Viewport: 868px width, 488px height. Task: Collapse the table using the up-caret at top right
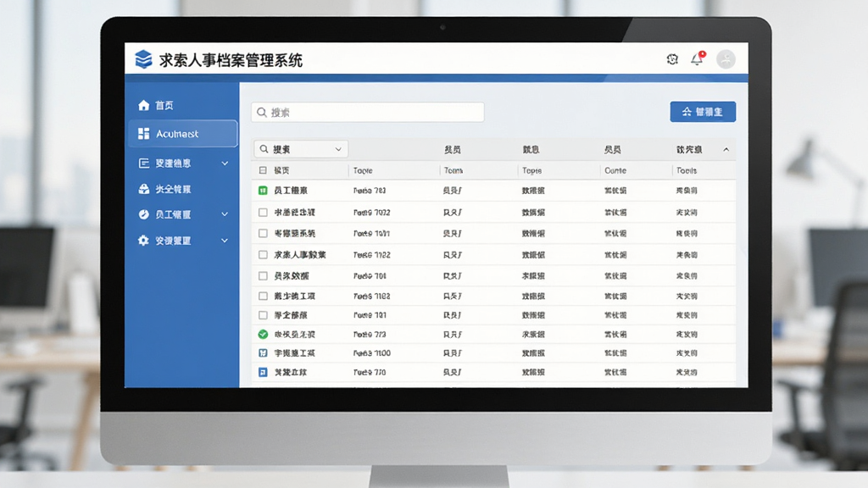726,149
